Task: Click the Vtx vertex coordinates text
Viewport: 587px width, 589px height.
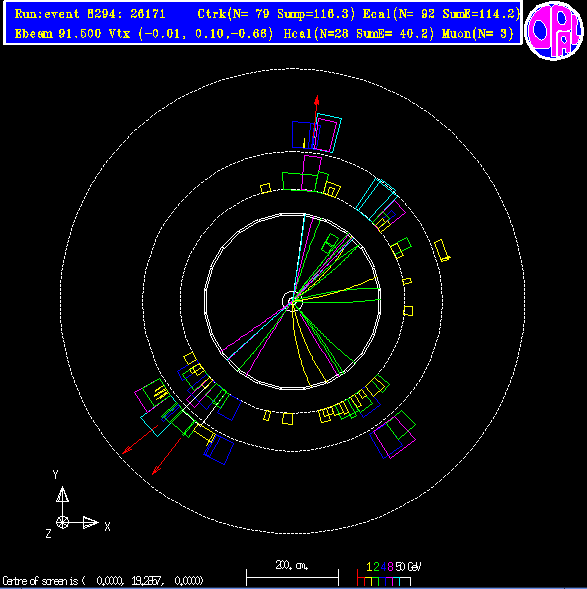Action: coord(191,34)
